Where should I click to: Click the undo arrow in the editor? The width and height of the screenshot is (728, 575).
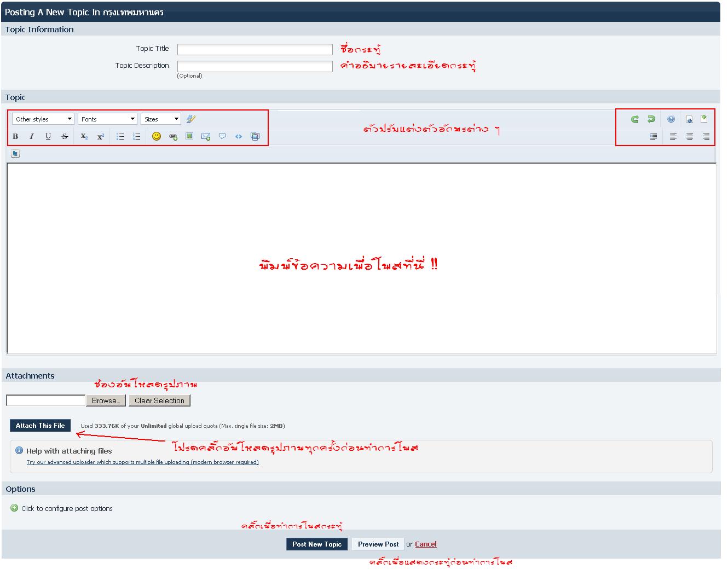(635, 119)
